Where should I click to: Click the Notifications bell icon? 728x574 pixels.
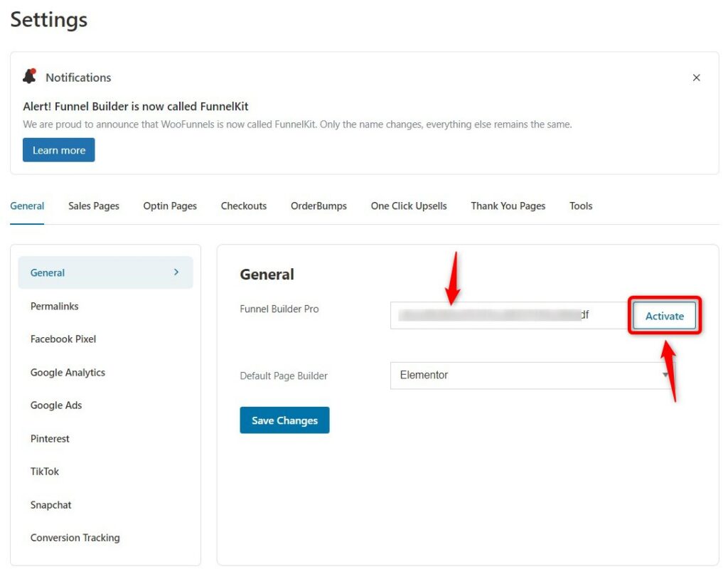(30, 76)
